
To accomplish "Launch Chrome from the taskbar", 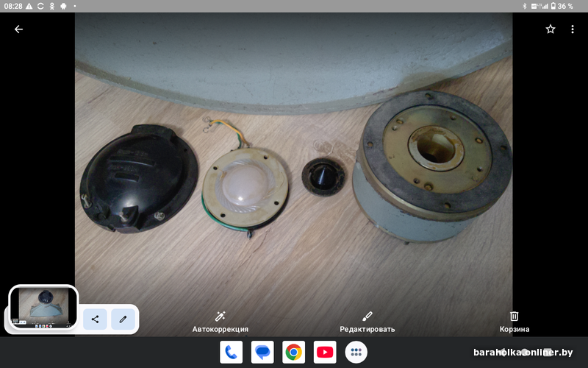I will coord(293,353).
